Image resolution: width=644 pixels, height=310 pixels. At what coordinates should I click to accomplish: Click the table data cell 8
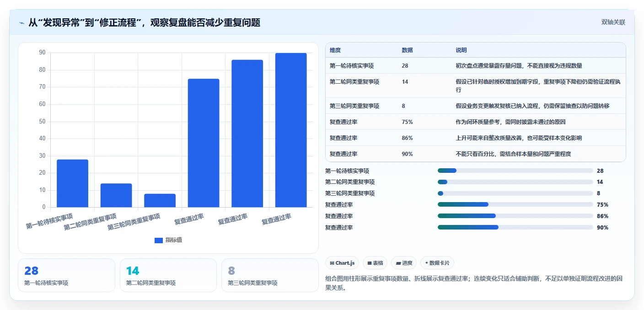tap(403, 106)
